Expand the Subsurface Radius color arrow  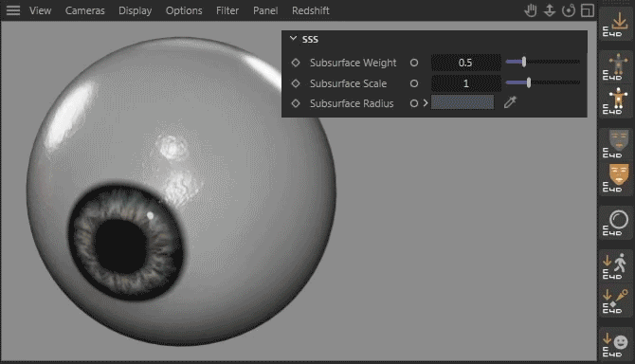pyautogui.click(x=426, y=103)
